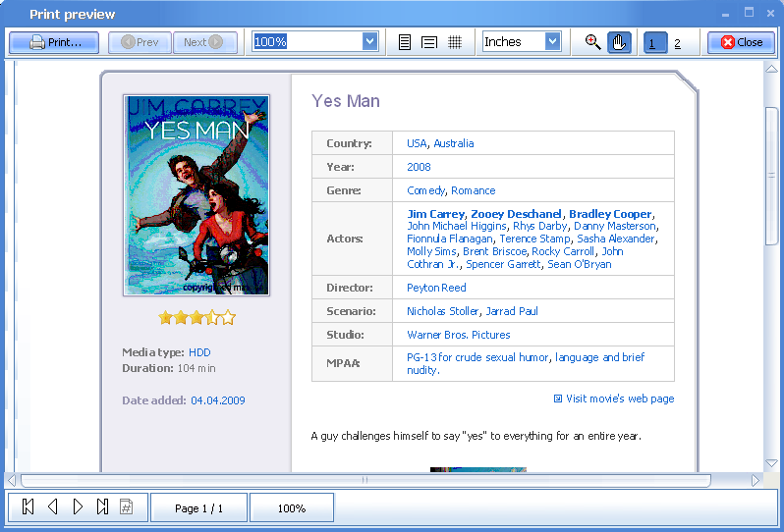
Task: Open the Warner Bros. Pictures studio link
Action: pyautogui.click(x=459, y=335)
